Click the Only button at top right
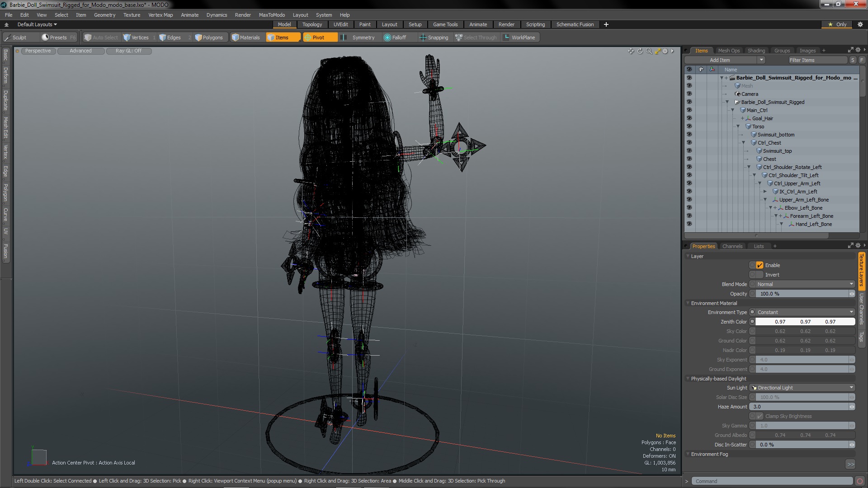 coord(837,24)
